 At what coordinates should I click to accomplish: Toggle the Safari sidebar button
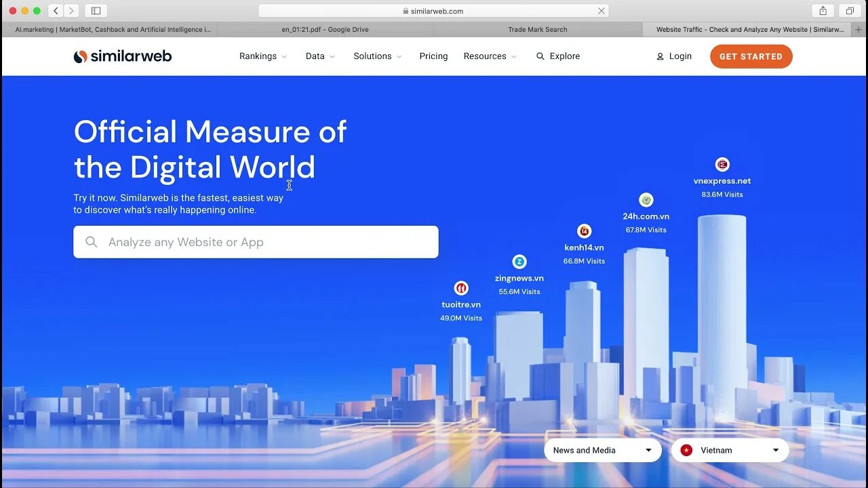pyautogui.click(x=96, y=11)
